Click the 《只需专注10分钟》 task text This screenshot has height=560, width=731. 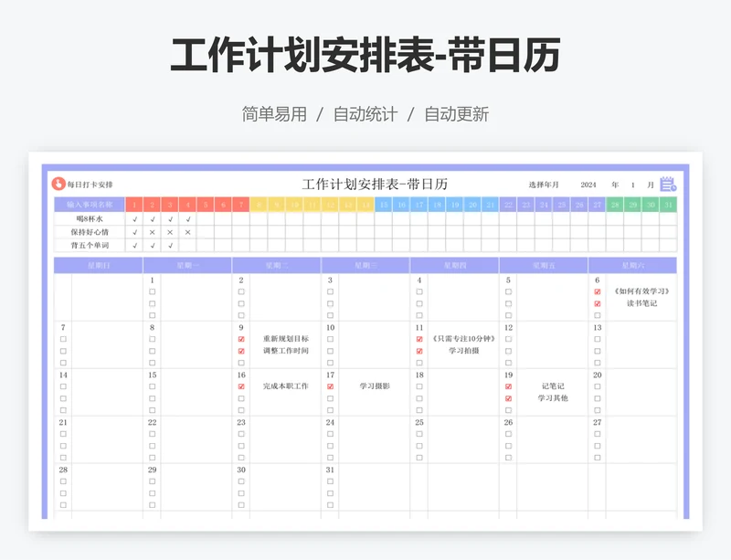point(464,339)
